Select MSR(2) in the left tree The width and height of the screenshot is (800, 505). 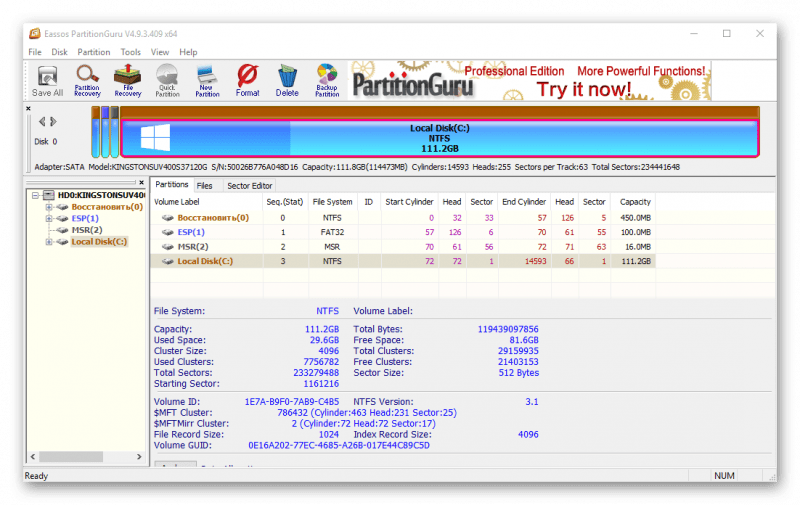click(x=87, y=230)
